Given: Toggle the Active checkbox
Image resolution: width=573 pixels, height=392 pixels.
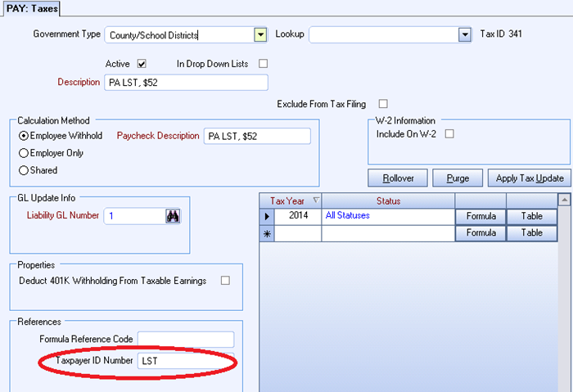Looking at the screenshot, I should [141, 63].
